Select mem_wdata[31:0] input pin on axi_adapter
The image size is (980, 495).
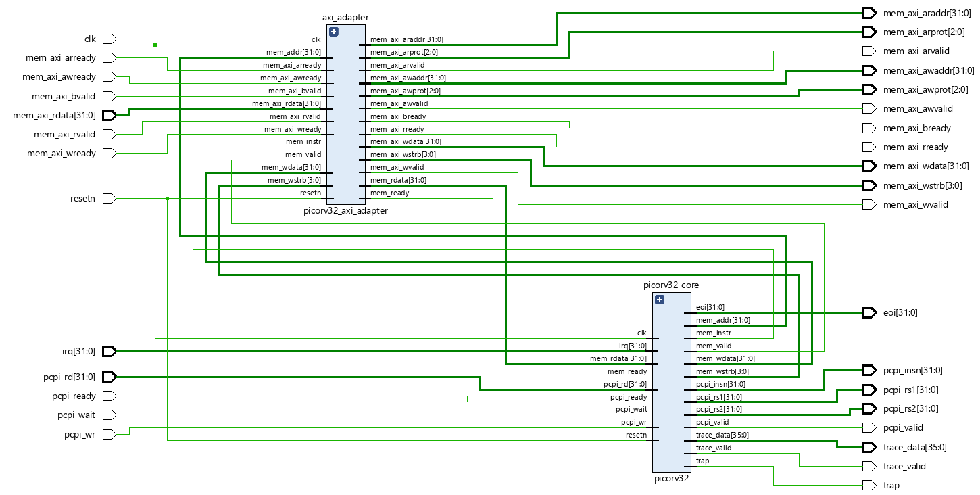click(291, 168)
